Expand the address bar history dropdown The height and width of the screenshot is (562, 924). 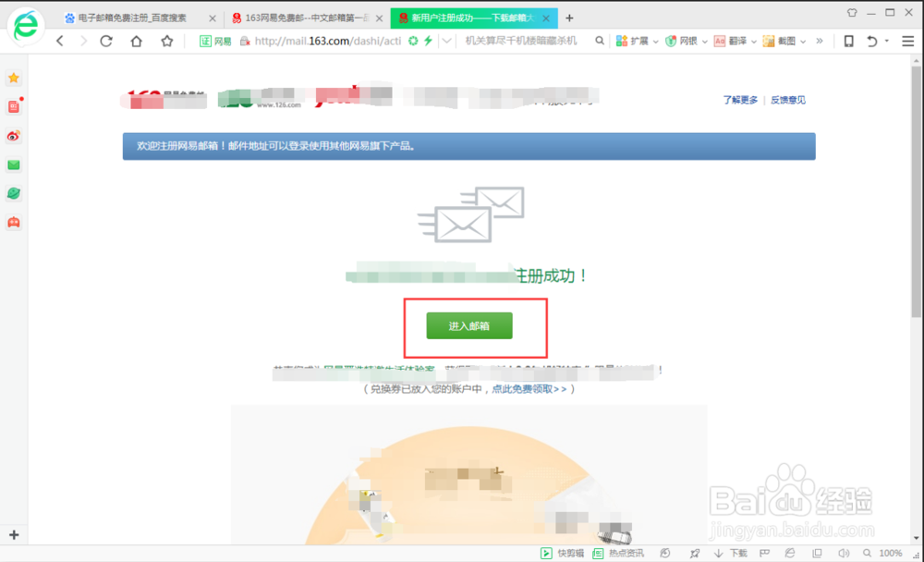click(446, 41)
